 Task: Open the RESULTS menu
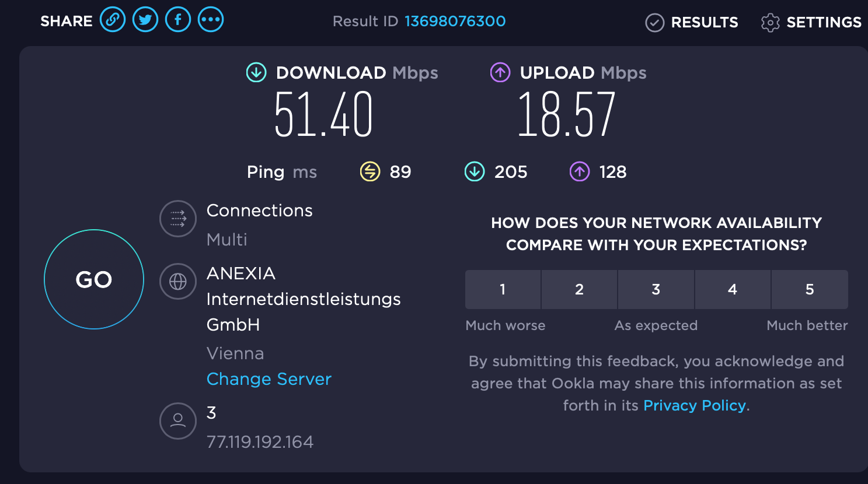(704, 23)
